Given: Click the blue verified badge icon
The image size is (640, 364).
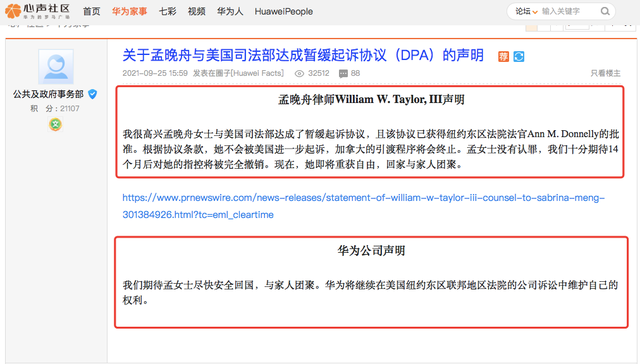Looking at the screenshot, I should (x=93, y=94).
